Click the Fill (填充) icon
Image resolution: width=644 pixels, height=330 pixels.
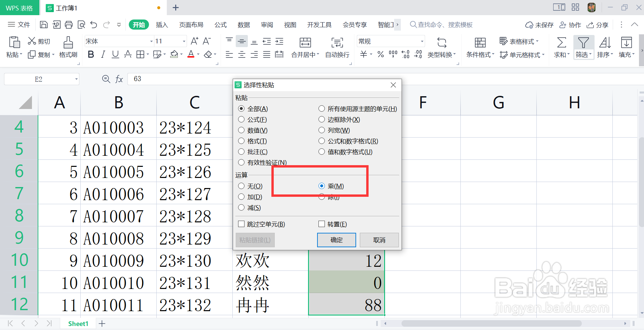click(626, 43)
